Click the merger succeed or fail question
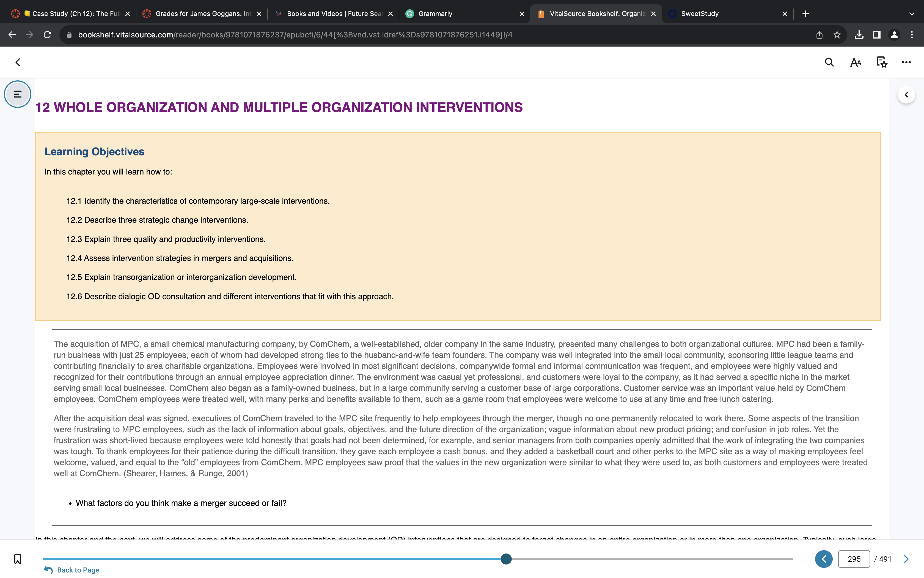This screenshot has height=578, width=924. coord(181,503)
